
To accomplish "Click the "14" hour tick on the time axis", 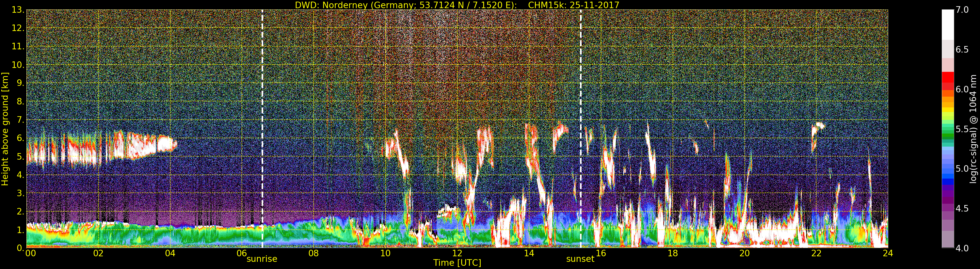I will (x=529, y=253).
